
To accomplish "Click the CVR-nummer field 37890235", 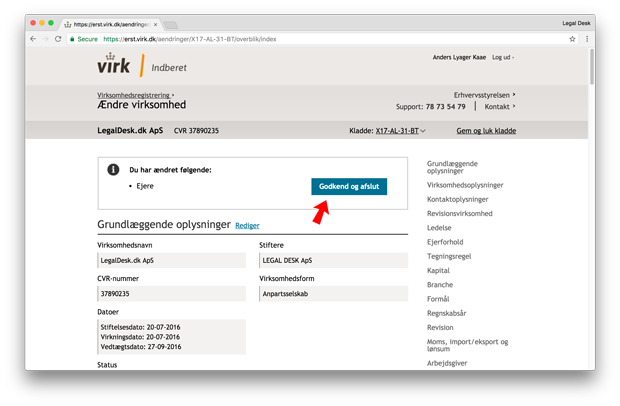I will [172, 294].
